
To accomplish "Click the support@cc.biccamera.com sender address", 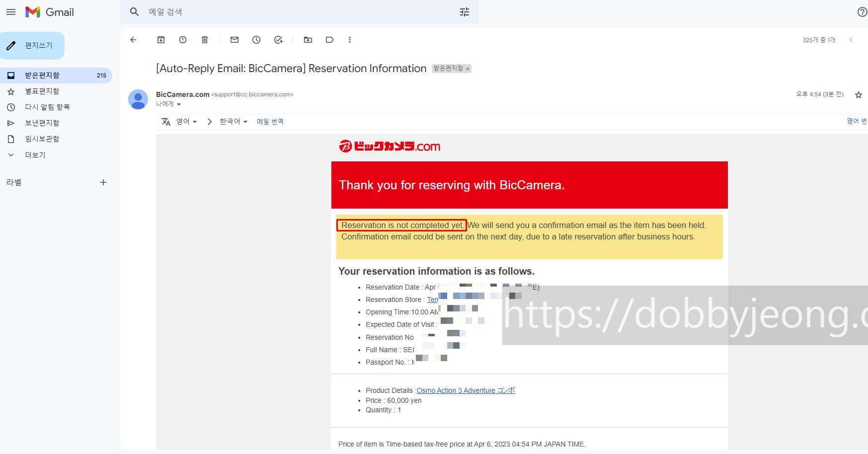I will tap(252, 94).
